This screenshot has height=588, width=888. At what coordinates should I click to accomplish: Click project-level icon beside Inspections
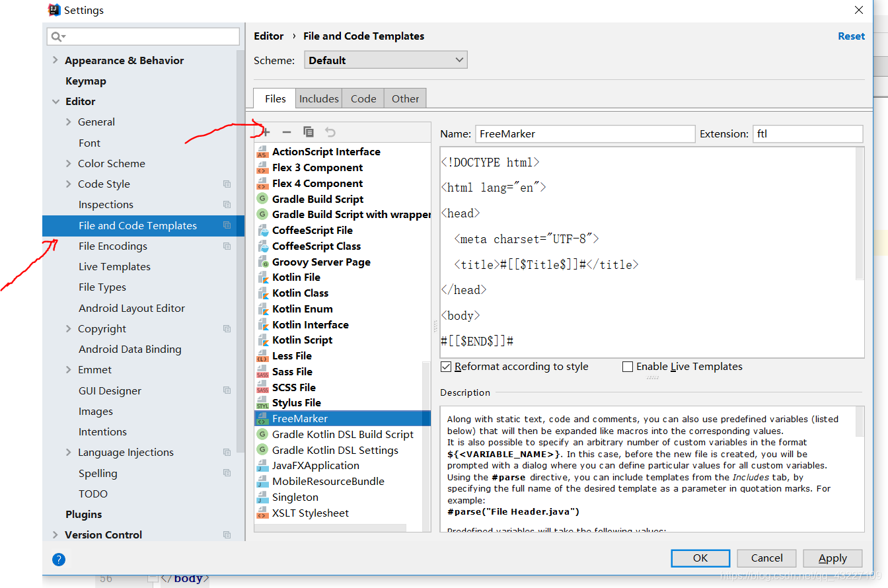pyautogui.click(x=227, y=205)
